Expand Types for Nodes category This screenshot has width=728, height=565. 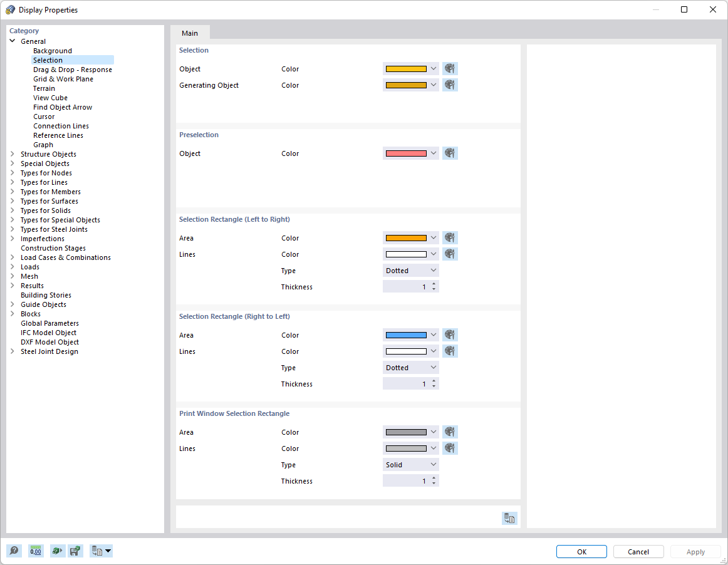pos(13,173)
